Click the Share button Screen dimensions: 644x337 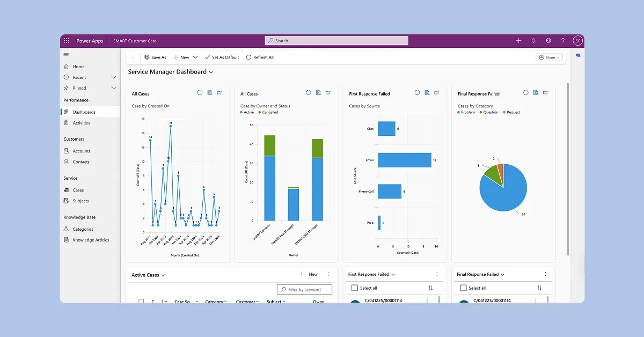pyautogui.click(x=549, y=57)
